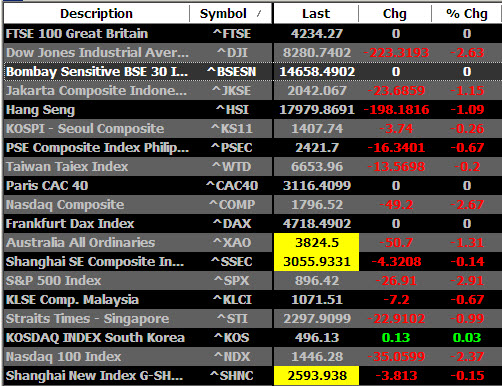Select the FTSE 100 Great Britain row

click(x=253, y=34)
